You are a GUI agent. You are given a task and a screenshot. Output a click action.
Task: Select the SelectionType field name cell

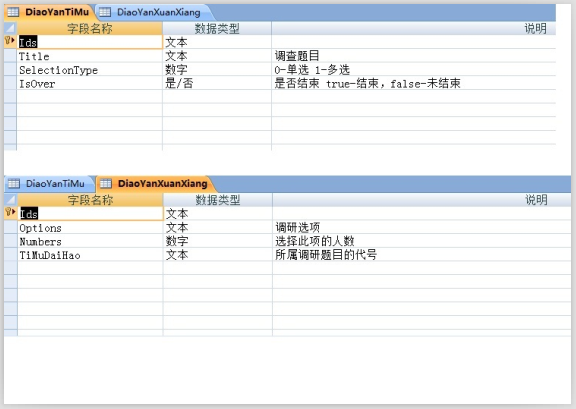click(x=90, y=69)
